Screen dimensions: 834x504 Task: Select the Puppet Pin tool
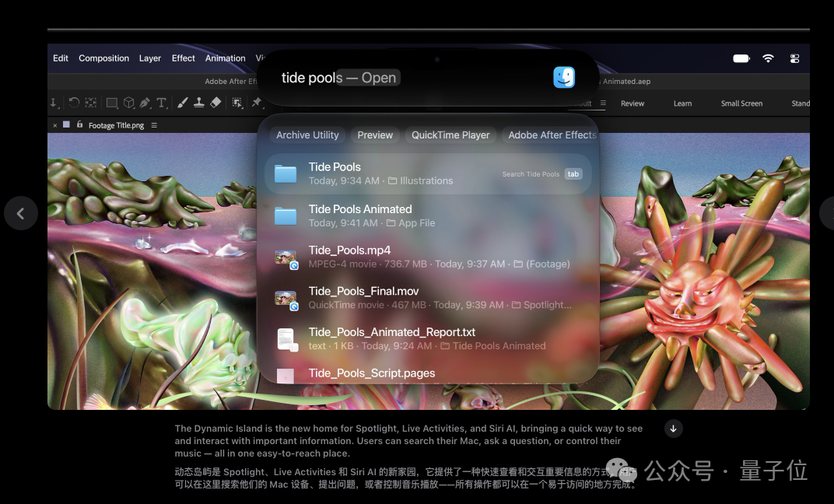pyautogui.click(x=257, y=102)
